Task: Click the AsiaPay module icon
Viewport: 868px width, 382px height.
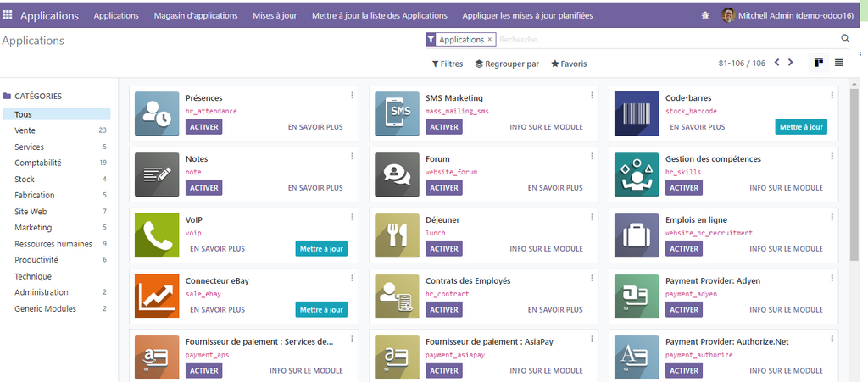Action: pyautogui.click(x=397, y=357)
